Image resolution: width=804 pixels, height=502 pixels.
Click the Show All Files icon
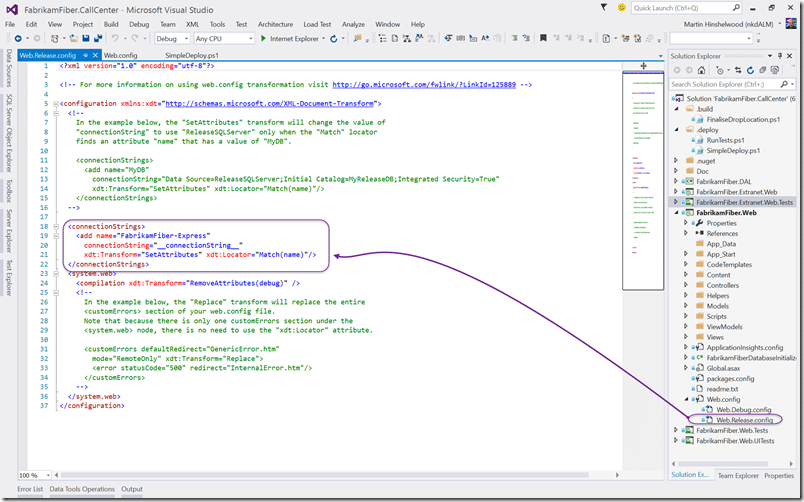tap(775, 70)
